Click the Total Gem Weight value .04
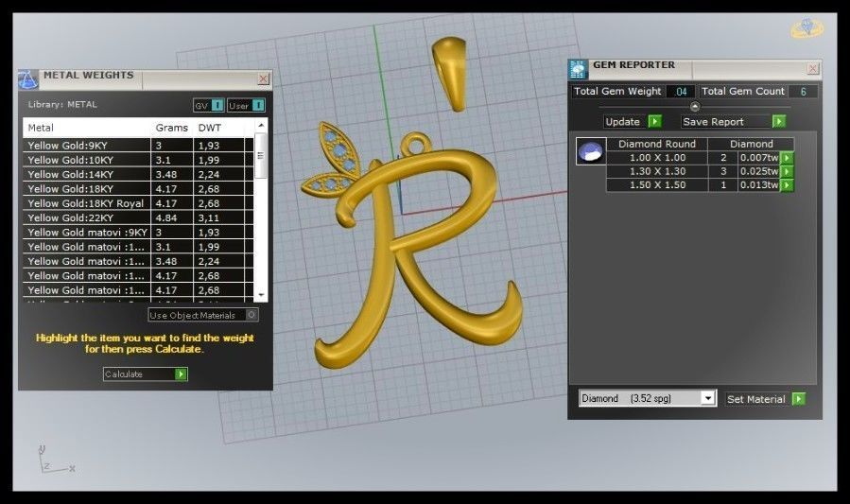Image resolution: width=850 pixels, height=504 pixels. pos(681,92)
